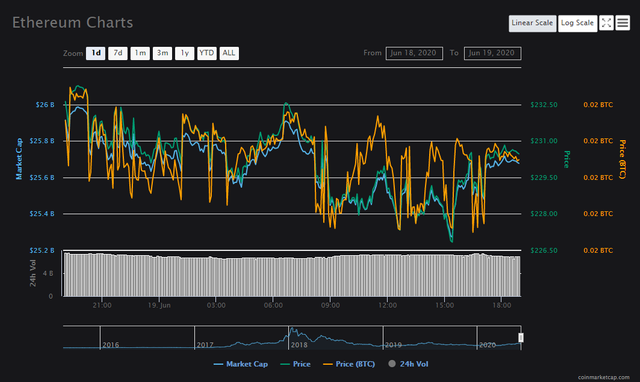Jump navigator to 2020 label
640x382 pixels.
click(x=487, y=345)
